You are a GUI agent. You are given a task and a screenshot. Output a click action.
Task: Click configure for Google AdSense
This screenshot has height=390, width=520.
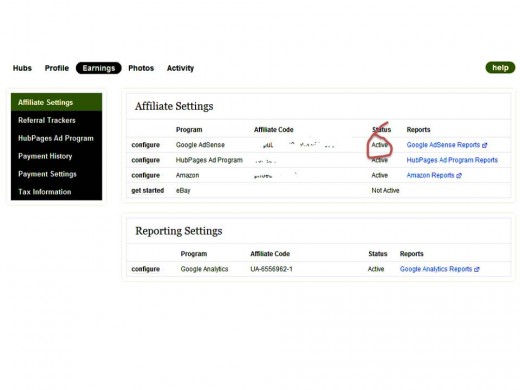tap(146, 145)
